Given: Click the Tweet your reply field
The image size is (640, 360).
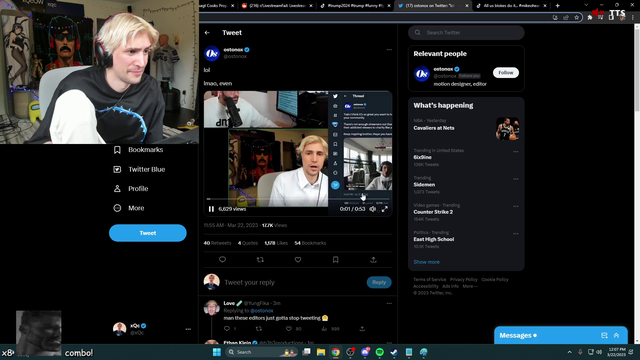Looking at the screenshot, I should click(x=293, y=282).
